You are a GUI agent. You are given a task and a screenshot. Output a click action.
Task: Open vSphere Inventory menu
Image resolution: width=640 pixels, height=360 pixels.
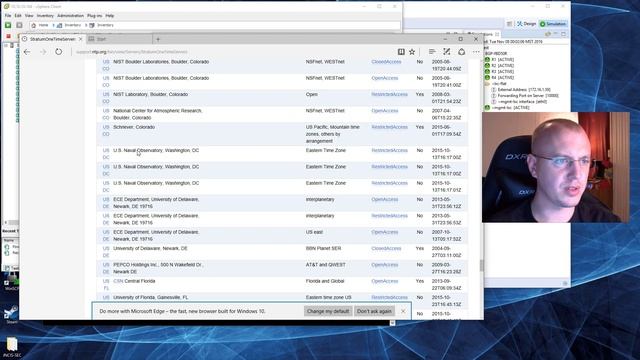click(45, 16)
